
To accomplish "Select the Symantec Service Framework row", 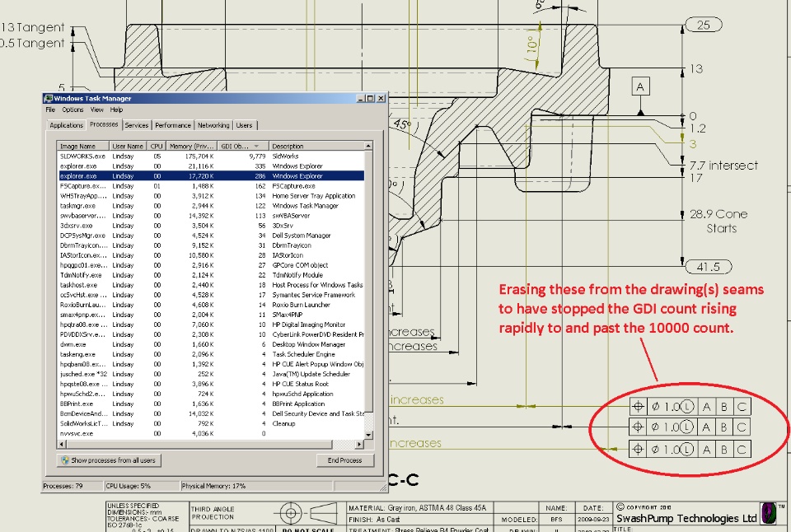I will coord(210,295).
